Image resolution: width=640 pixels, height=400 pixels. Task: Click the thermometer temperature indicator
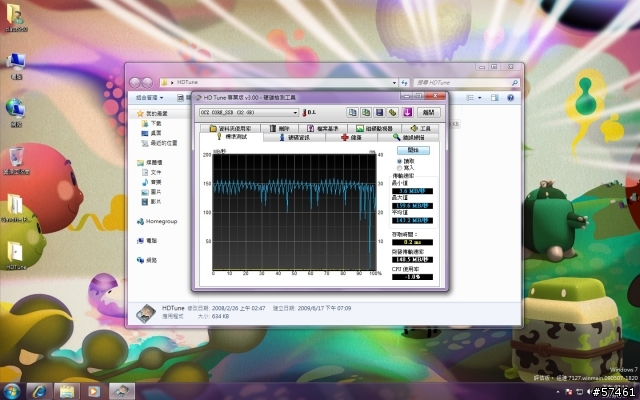[304, 113]
